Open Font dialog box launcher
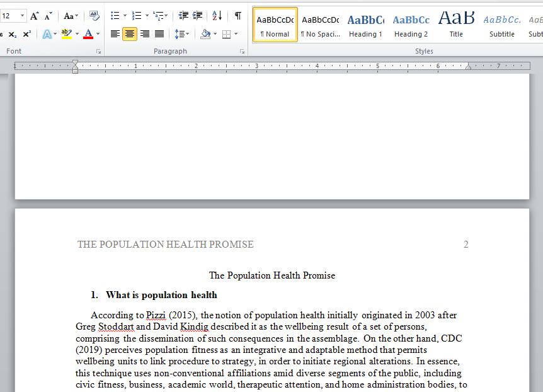543x392 pixels. [x=99, y=52]
